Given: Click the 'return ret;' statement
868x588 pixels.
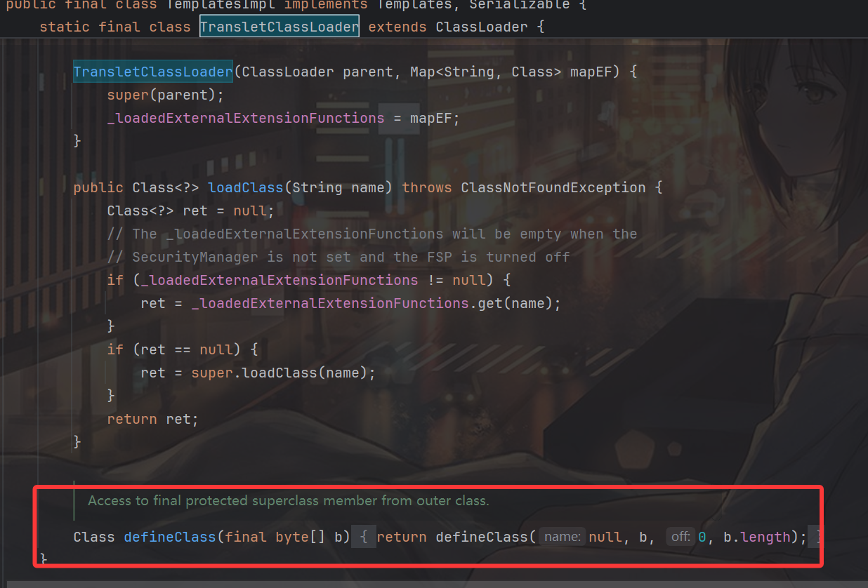Looking at the screenshot, I should click(x=152, y=420).
